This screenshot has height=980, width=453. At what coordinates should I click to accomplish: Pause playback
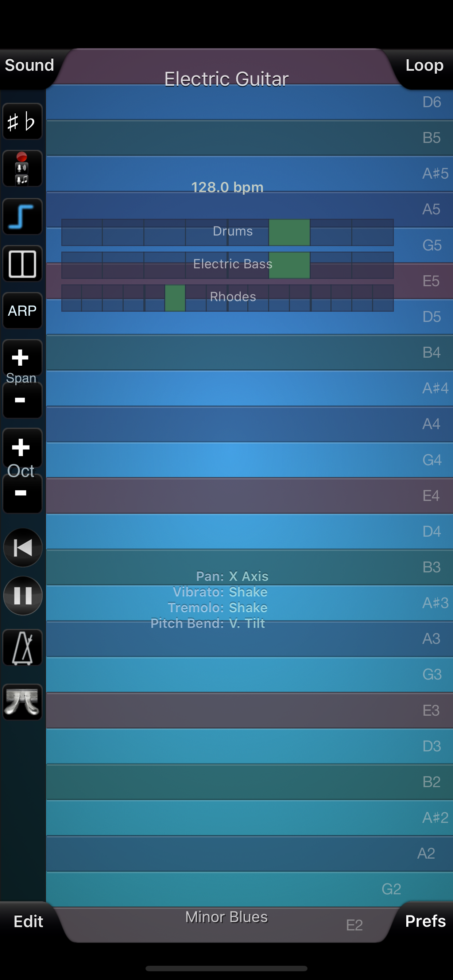[23, 596]
